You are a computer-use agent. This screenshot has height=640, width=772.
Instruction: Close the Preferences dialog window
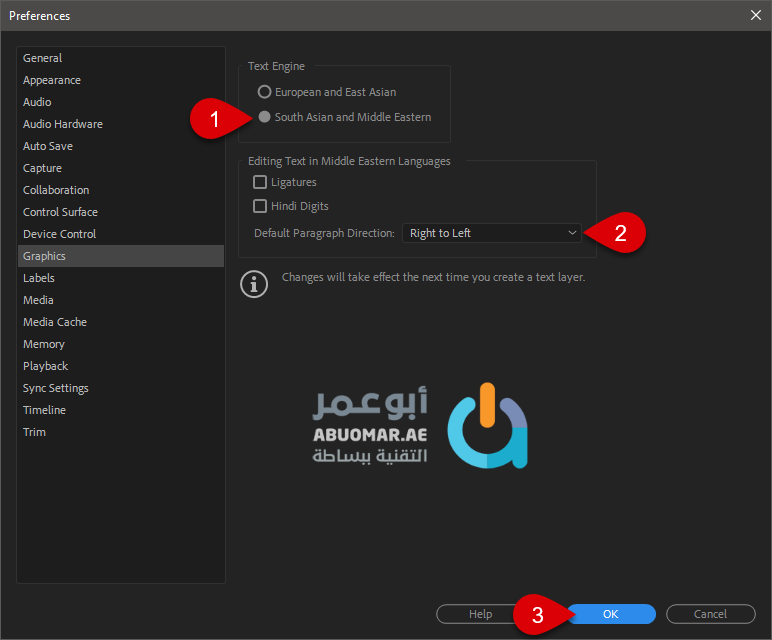755,16
